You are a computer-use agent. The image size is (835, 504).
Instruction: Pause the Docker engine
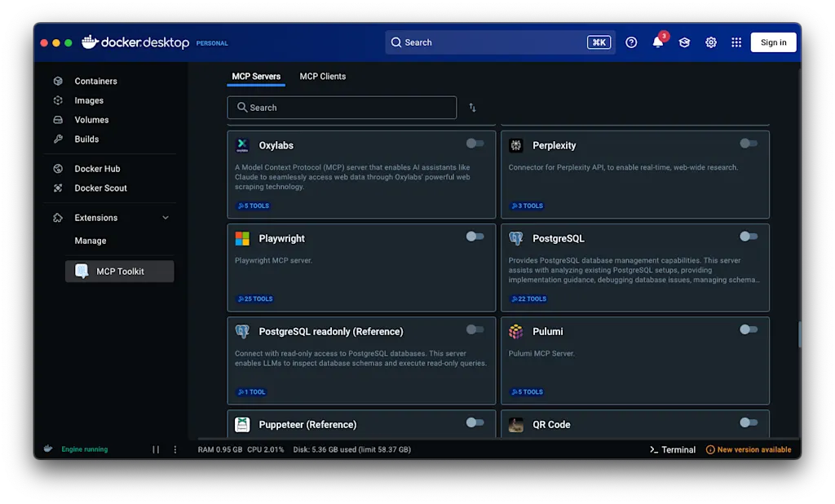pos(156,449)
